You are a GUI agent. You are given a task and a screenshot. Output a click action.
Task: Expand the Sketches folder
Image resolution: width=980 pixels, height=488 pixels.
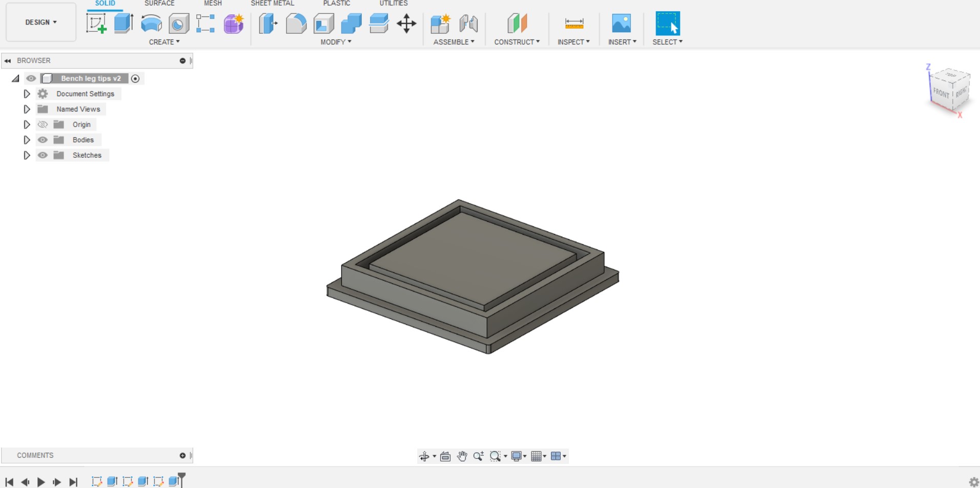(x=27, y=155)
